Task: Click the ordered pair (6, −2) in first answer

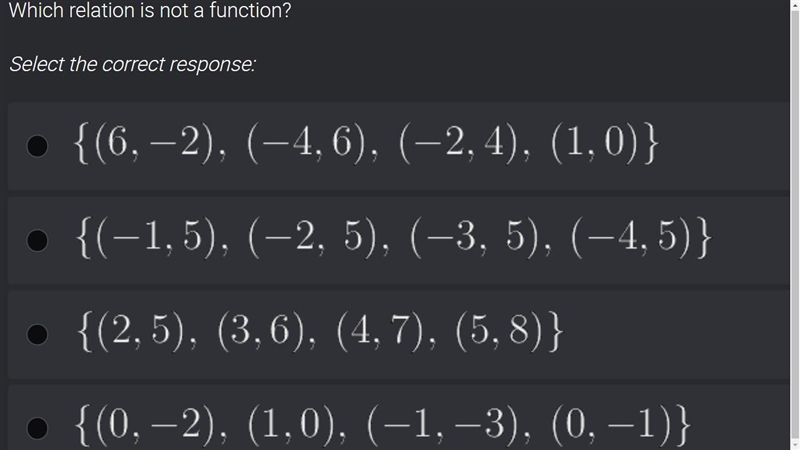Action: [154, 143]
